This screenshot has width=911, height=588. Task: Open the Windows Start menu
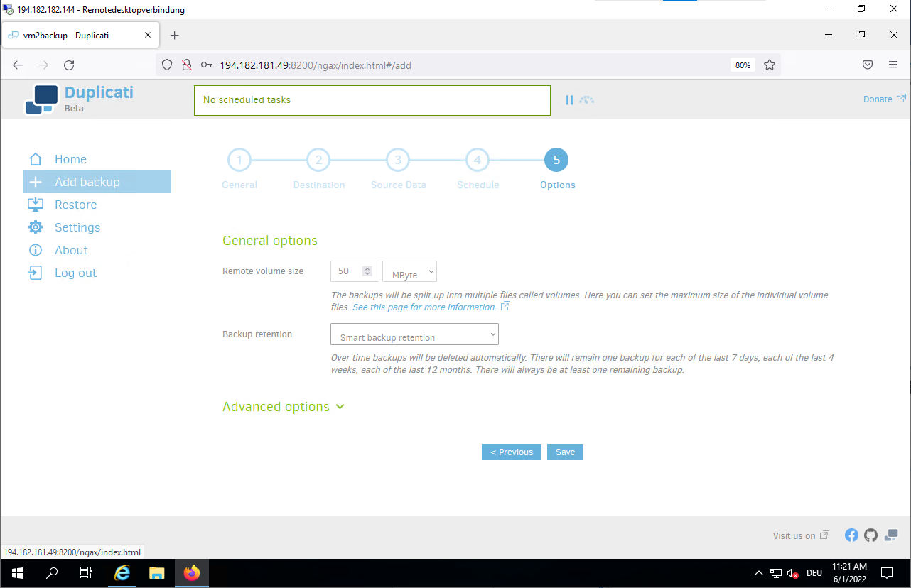tap(17, 573)
